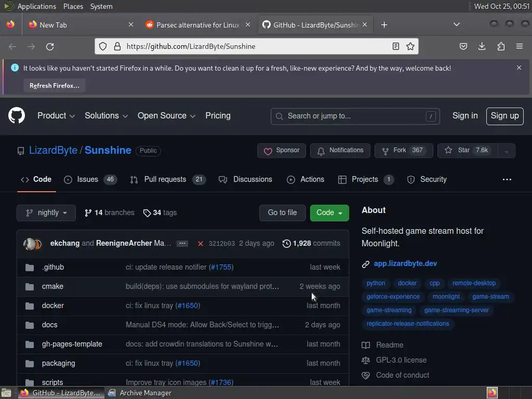The width and height of the screenshot is (532, 399).
Task: Reload the page with the refresh icon
Action: pos(50,46)
